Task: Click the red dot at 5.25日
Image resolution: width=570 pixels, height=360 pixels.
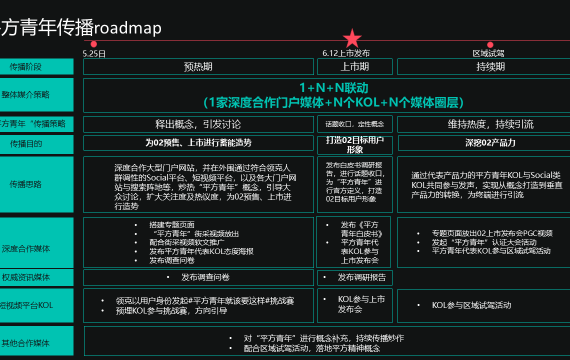Action: pyautogui.click(x=94, y=44)
